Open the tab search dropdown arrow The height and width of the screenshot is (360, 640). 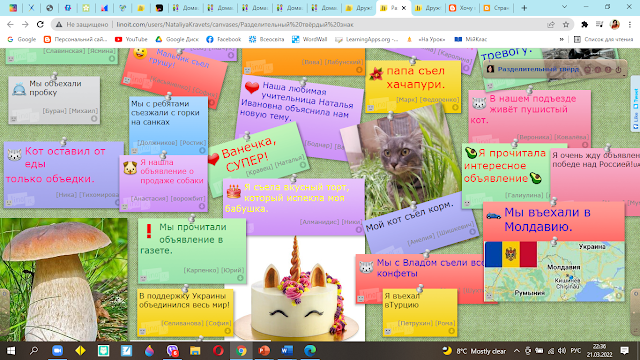coord(564,7)
